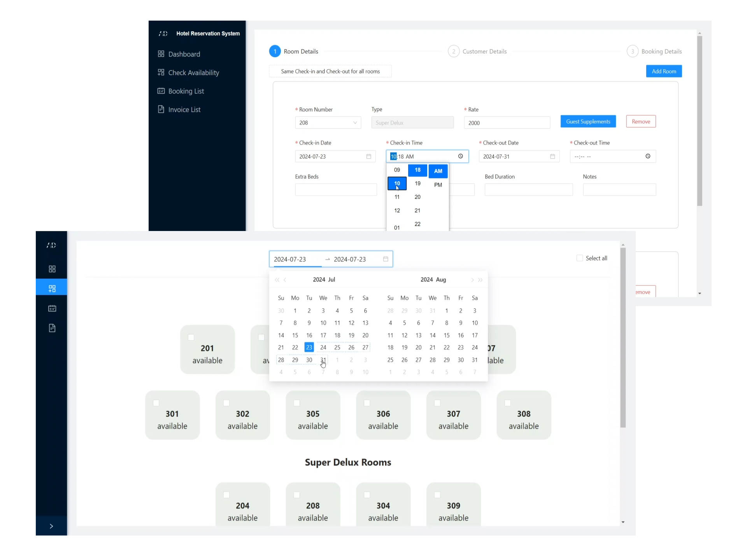Click the collapsed sidebar's dashboard grid icon
The image size is (747, 560).
[52, 269]
